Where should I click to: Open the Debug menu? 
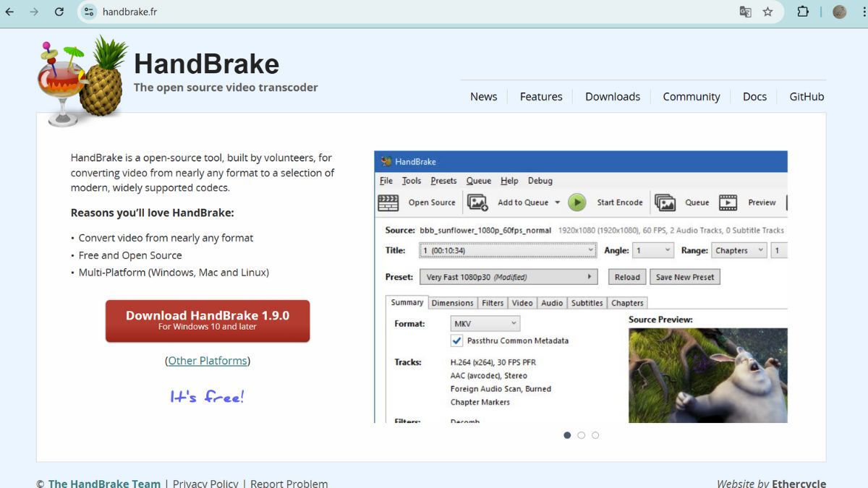tap(540, 181)
